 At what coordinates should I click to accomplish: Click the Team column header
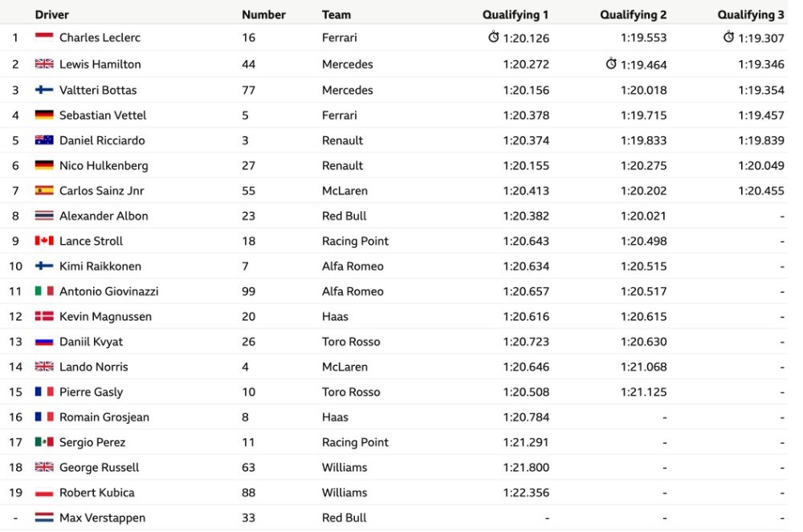[336, 14]
